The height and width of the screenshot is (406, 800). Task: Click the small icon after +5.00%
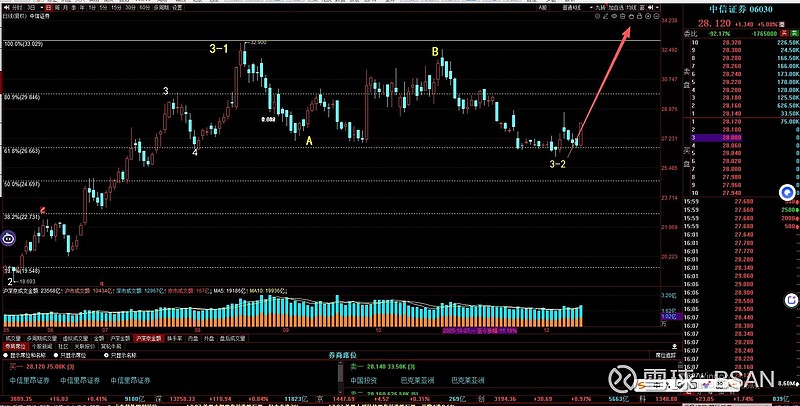pos(782,24)
